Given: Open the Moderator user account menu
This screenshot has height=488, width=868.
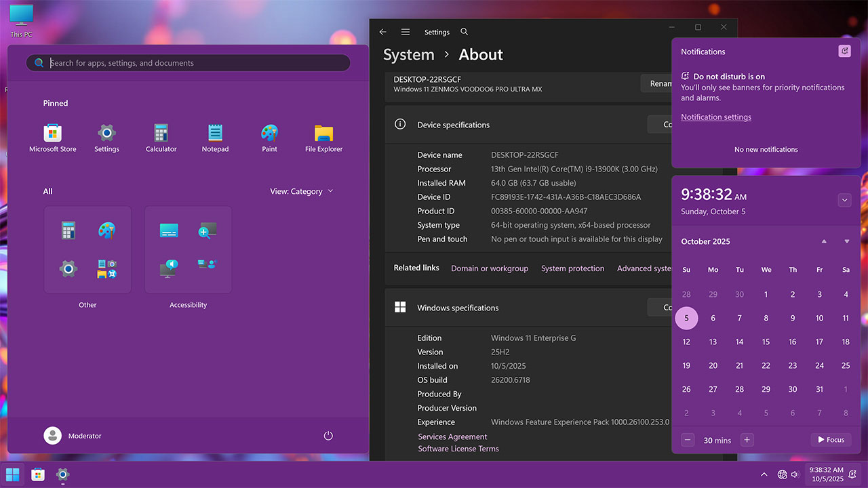Looking at the screenshot, I should (x=72, y=436).
